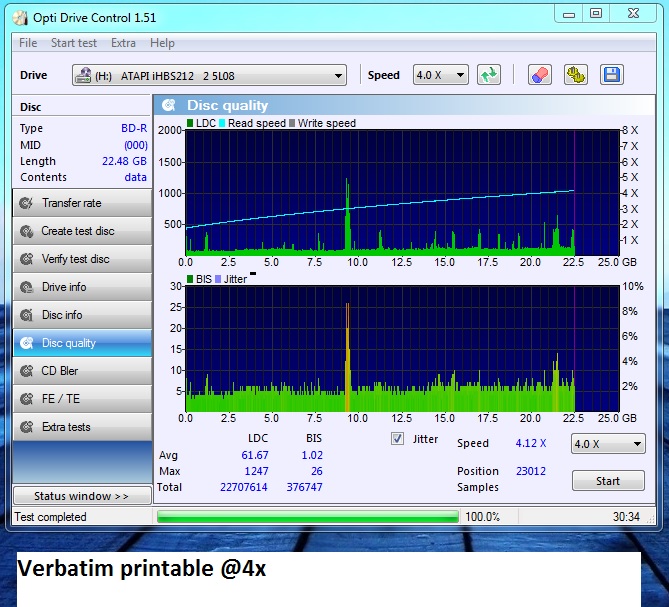
Task: Click the Disc info disc icon
Action: click(26, 315)
